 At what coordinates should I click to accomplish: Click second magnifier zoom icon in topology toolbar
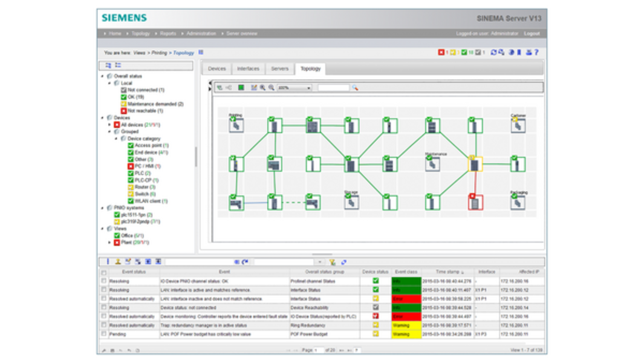(271, 88)
